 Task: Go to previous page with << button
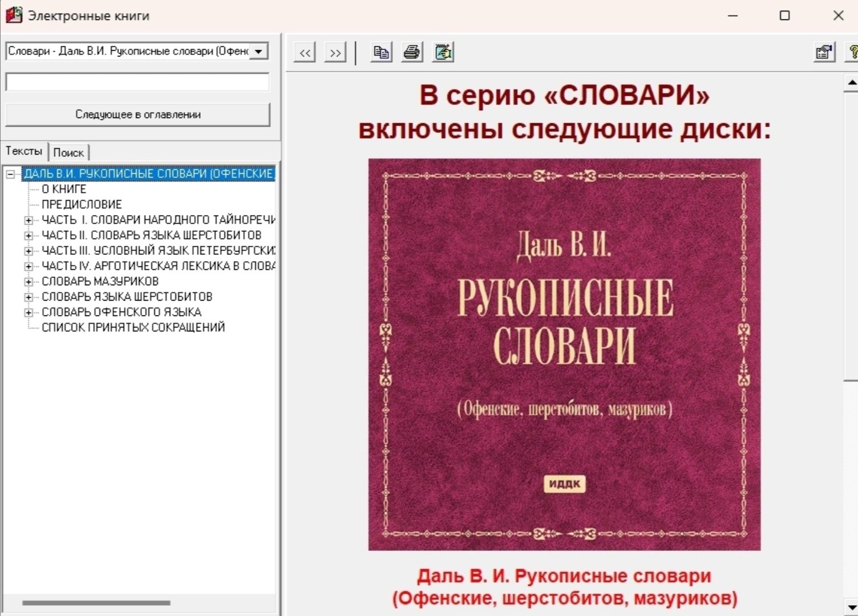click(x=305, y=52)
